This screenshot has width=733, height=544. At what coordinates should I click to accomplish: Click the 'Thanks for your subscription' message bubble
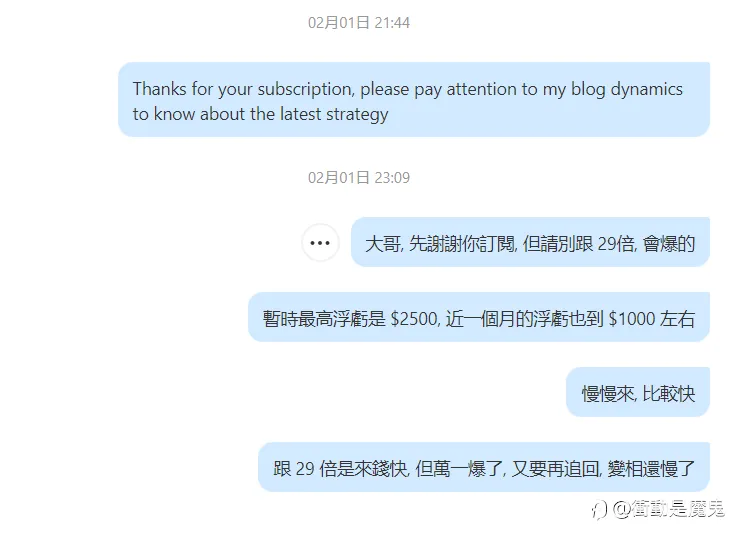pyautogui.click(x=414, y=100)
